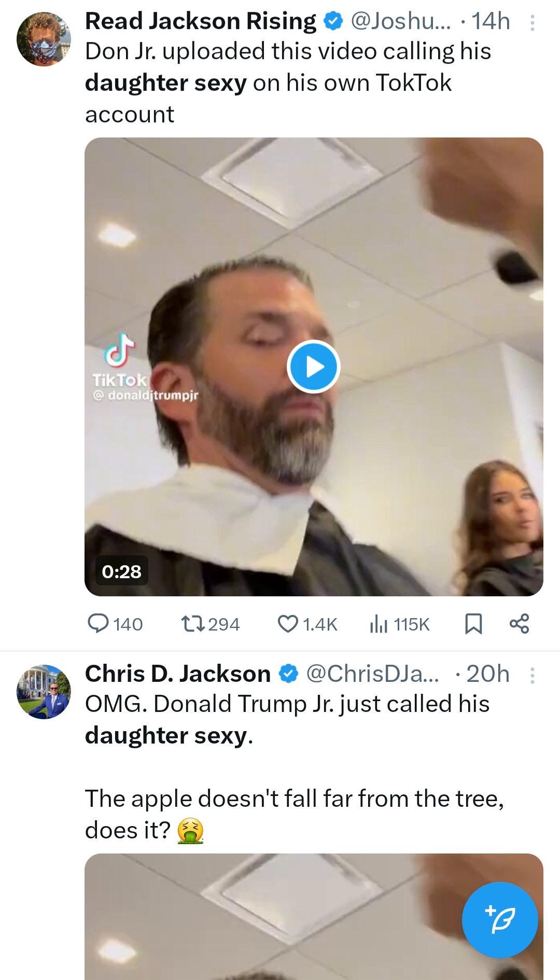The width and height of the screenshot is (560, 980).
Task: Visit Chris D. Jackson display name
Action: pyautogui.click(x=177, y=674)
